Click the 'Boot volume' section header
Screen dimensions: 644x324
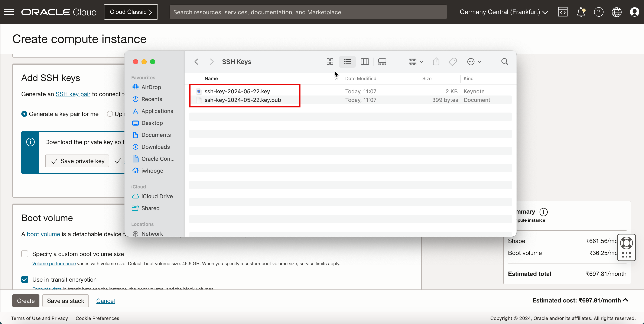pos(47,218)
